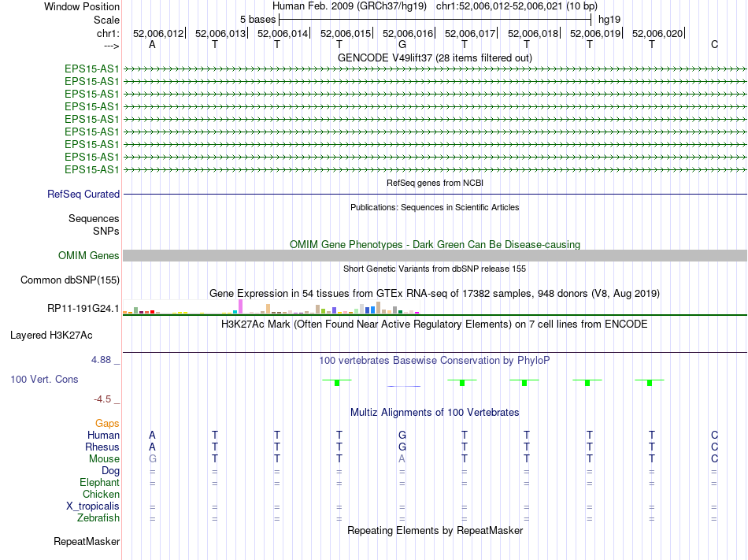Open the GTEx Gene Expression track title
This screenshot has width=748, height=560.
tap(435, 293)
